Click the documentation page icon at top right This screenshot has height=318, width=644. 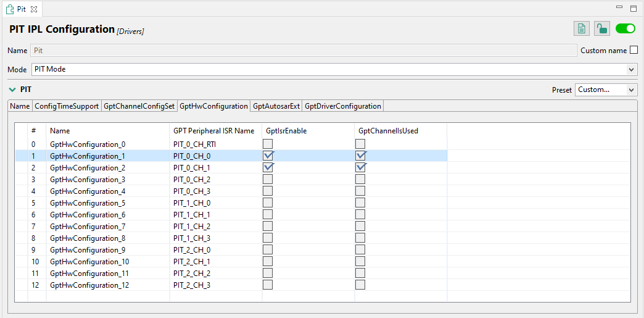(x=582, y=28)
